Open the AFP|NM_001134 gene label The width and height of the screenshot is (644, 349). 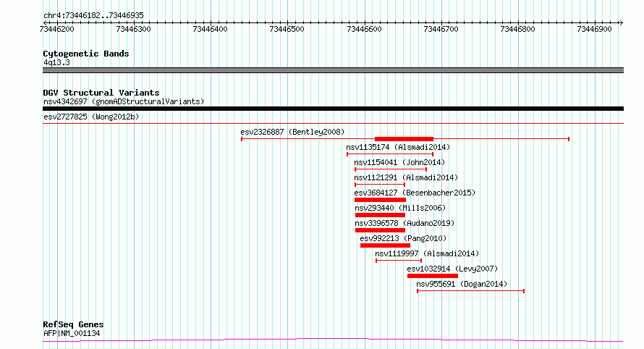(72, 333)
